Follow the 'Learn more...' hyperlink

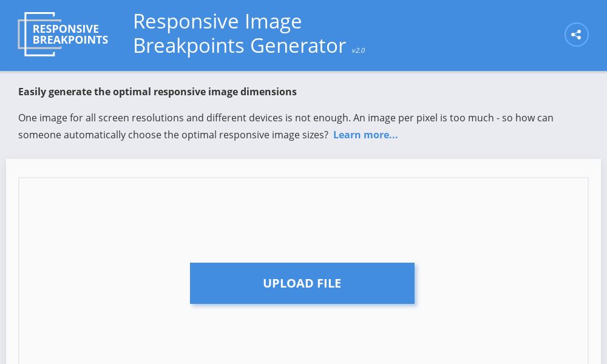coord(365,135)
